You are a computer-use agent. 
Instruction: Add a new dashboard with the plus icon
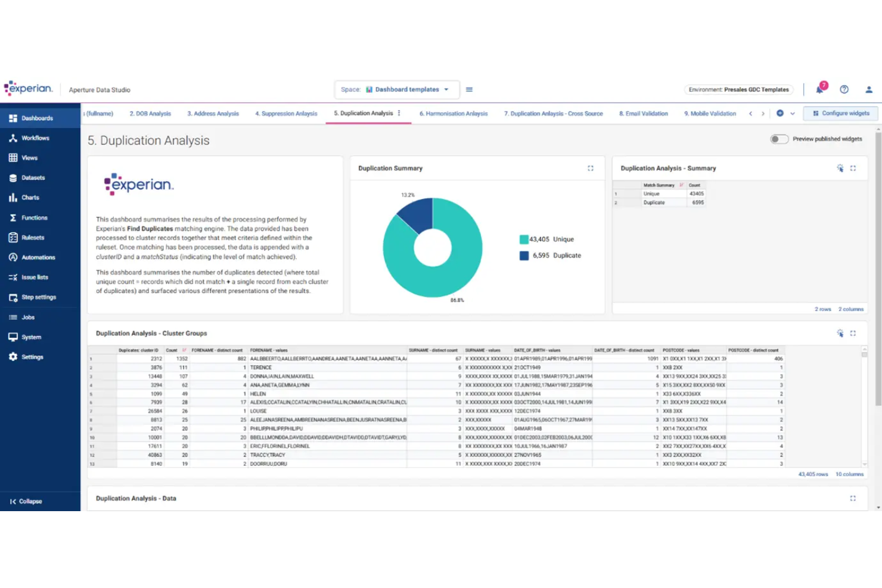coord(780,113)
